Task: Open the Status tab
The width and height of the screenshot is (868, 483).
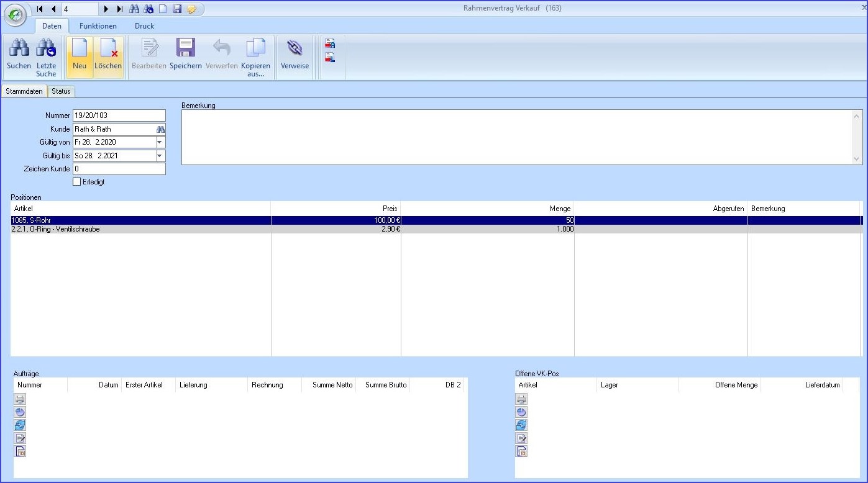Action: pyautogui.click(x=61, y=91)
